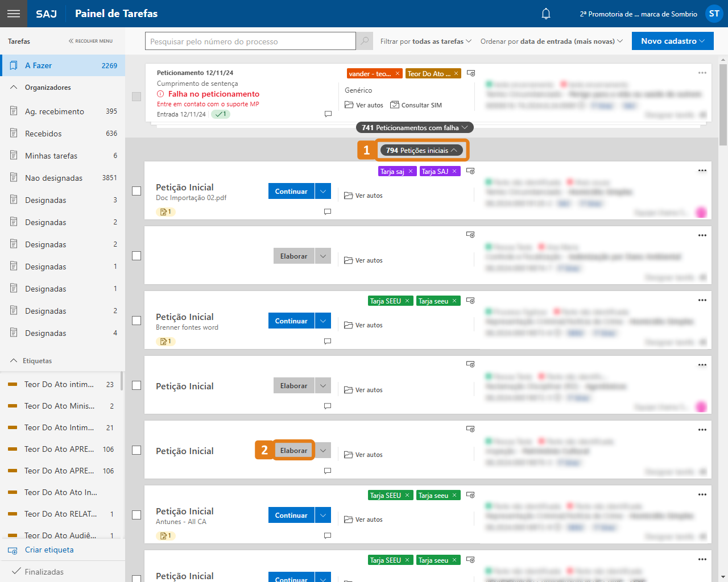
Task: Open the hamburger main menu
Action: [x=14, y=14]
